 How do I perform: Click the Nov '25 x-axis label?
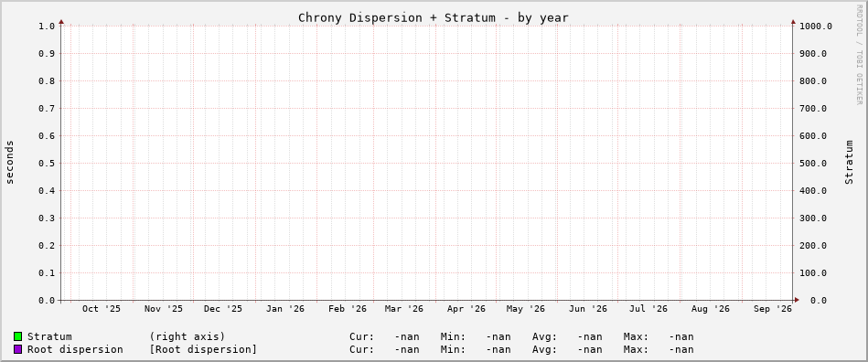pos(164,309)
